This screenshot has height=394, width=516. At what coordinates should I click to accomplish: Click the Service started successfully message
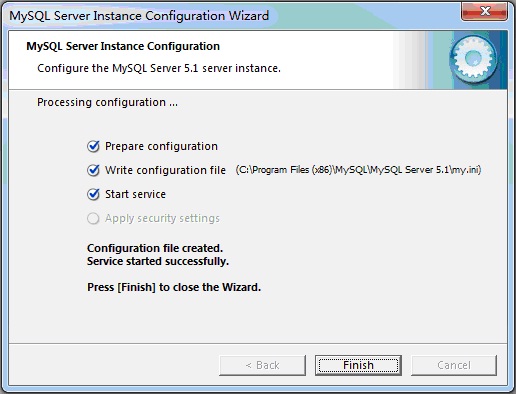(158, 261)
